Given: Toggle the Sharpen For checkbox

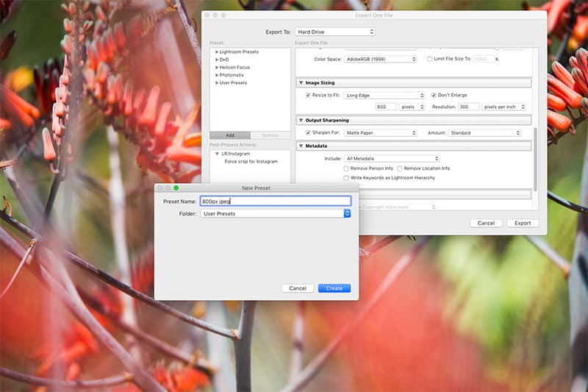Looking at the screenshot, I should point(308,133).
